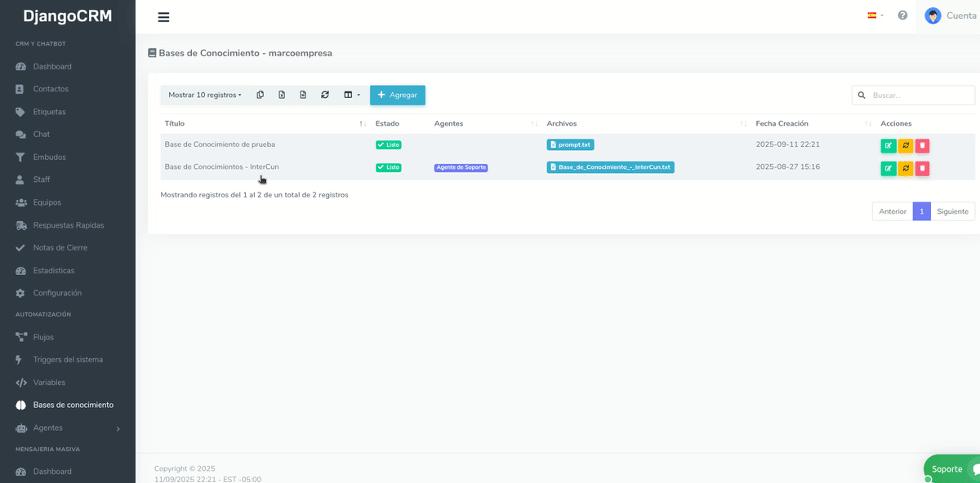Toggle the hamburger sidebar menu
Viewport: 980px width, 483px height.
click(163, 17)
